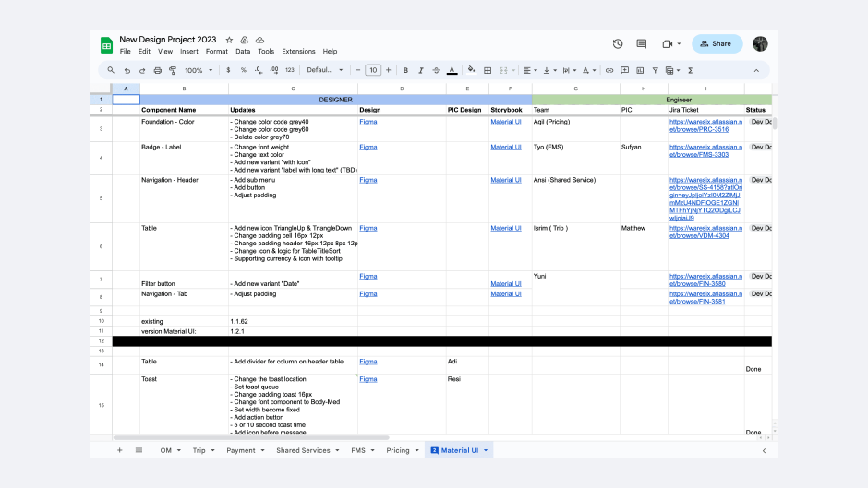Image resolution: width=868 pixels, height=488 pixels.
Task: Create a filter
Action: point(655,70)
